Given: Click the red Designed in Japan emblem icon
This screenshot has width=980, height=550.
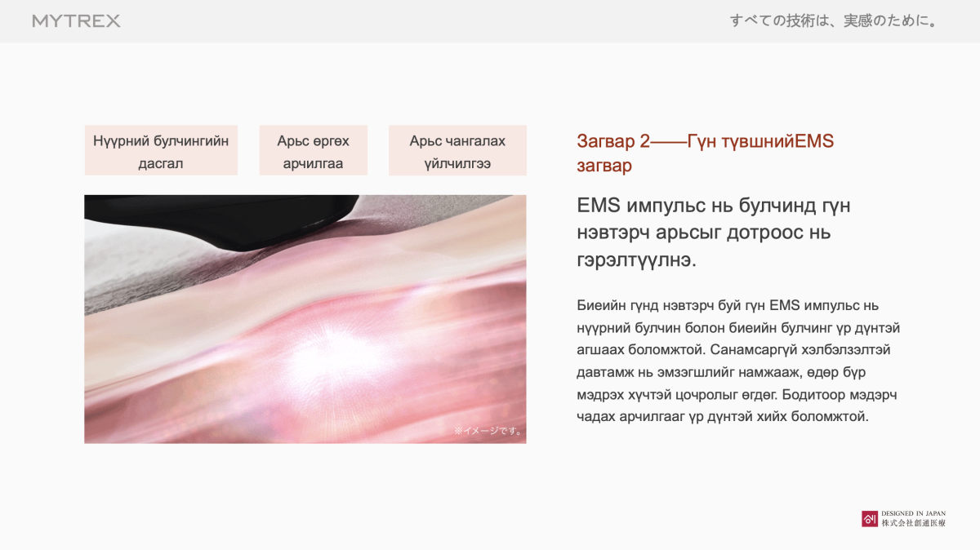Looking at the screenshot, I should 869,518.
